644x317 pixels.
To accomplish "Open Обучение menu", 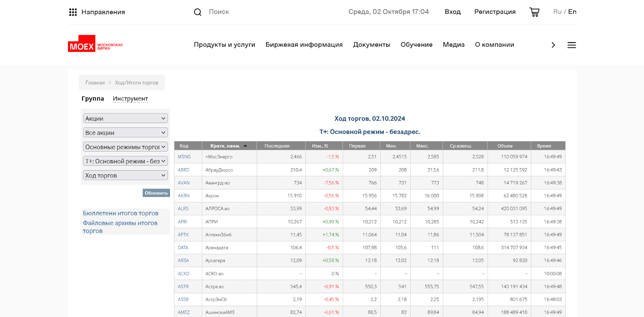I will 417,45.
